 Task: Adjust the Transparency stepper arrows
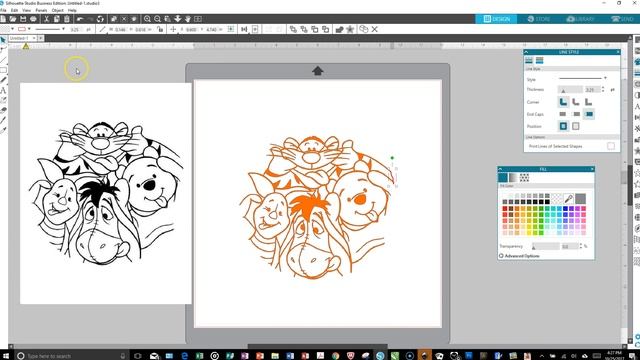tap(581, 246)
